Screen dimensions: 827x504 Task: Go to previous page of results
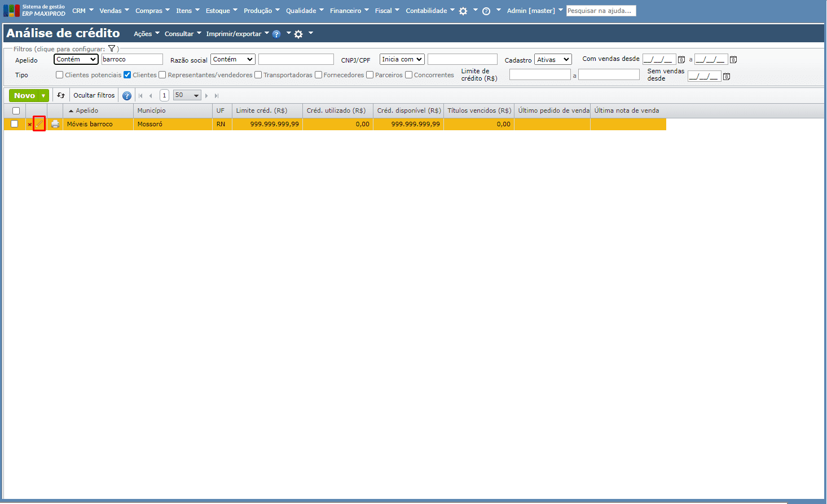pyautogui.click(x=151, y=96)
